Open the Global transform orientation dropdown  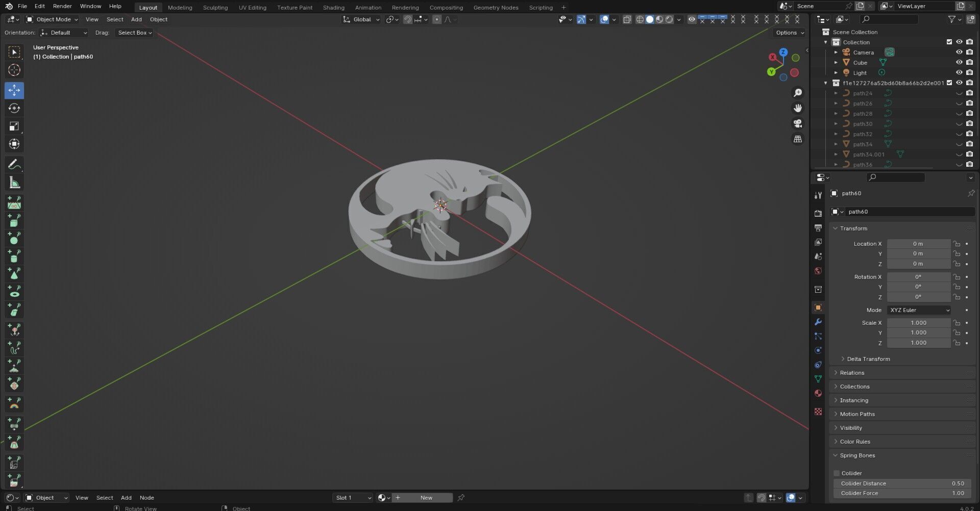pyautogui.click(x=361, y=19)
